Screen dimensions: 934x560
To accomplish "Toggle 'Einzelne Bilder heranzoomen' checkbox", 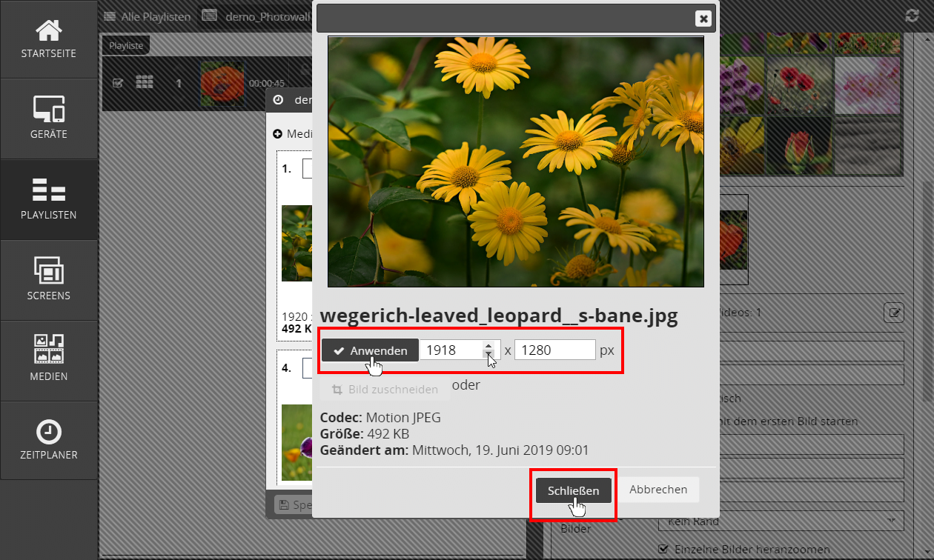I will pyautogui.click(x=664, y=550).
